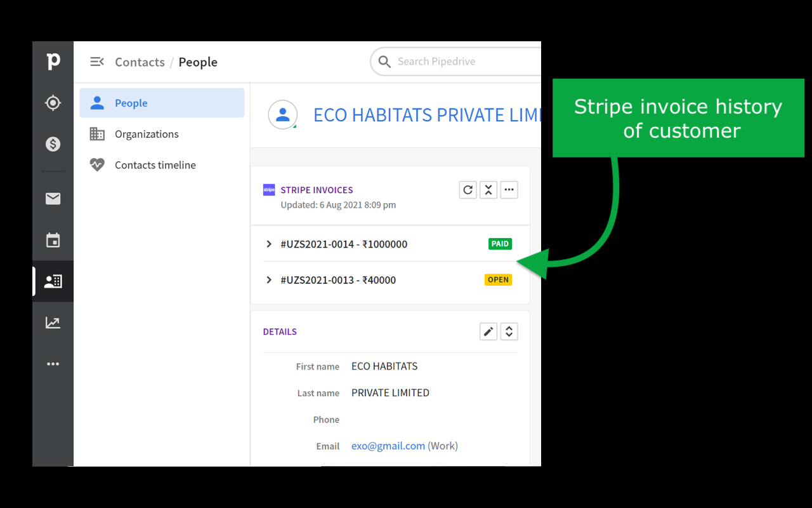Click the exo@gmail.com email link
The height and width of the screenshot is (508, 812).
388,446
